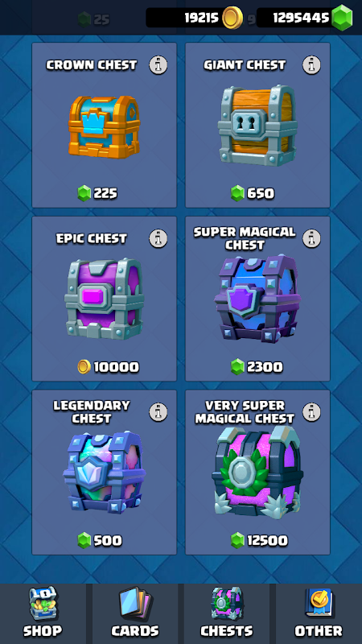Switch to the Cards tab

point(135,613)
